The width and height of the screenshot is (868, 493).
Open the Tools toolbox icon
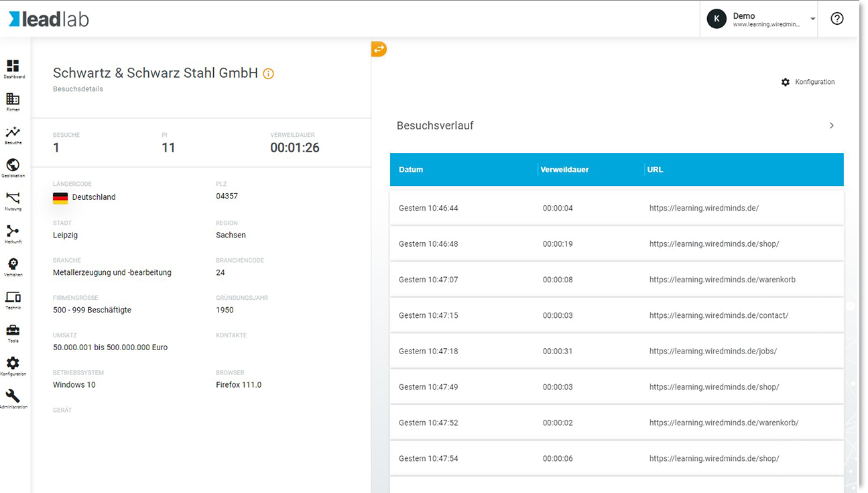tap(13, 330)
